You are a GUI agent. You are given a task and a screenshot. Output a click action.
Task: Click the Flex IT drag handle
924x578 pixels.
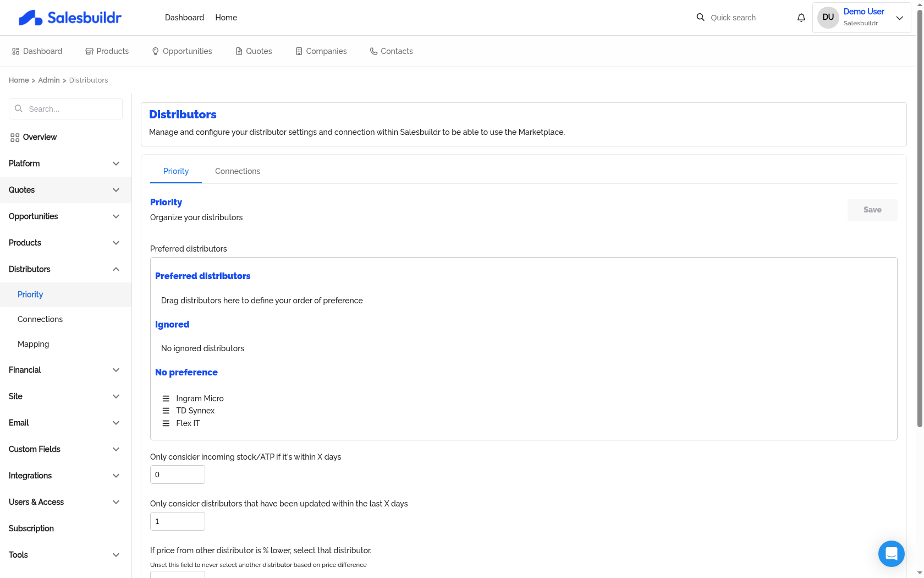[166, 423]
